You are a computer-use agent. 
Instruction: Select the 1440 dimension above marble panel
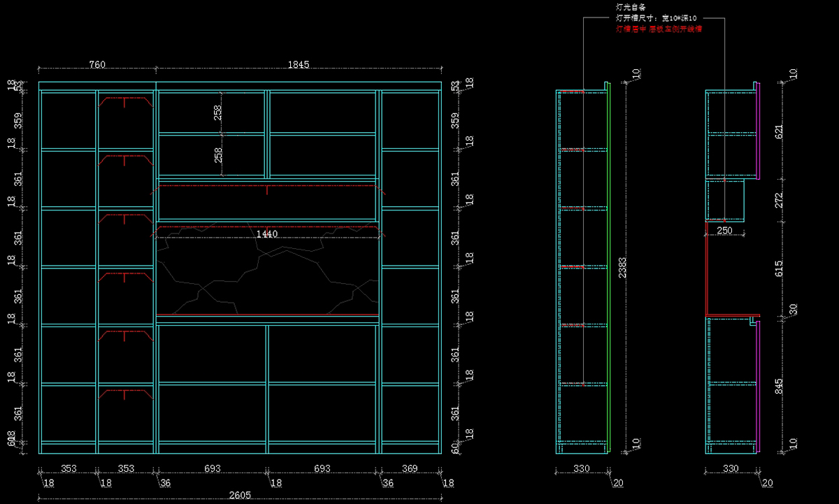tap(267, 234)
